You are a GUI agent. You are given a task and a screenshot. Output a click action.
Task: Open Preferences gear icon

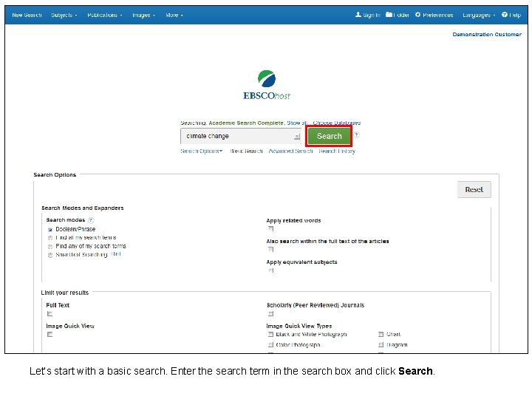[417, 15]
